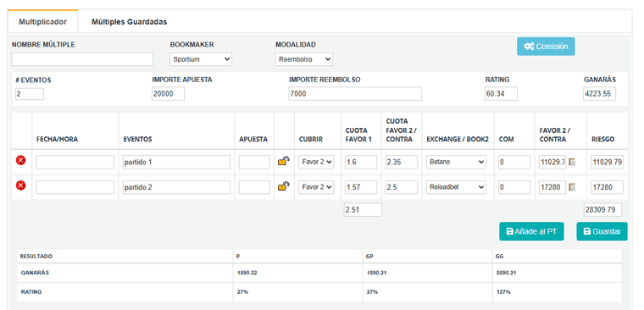Expand the Modalidad dropdown showing Reembolso
Screen dimensions: 644x310
point(303,59)
